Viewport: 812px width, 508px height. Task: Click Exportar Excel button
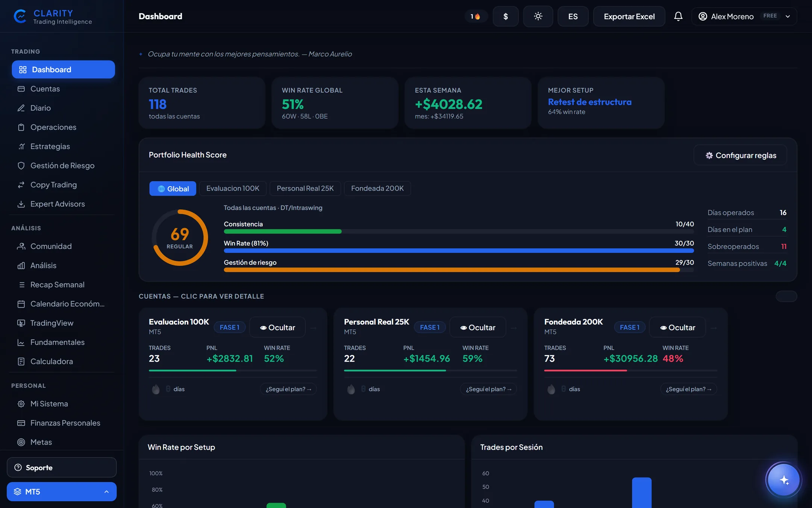coord(629,16)
